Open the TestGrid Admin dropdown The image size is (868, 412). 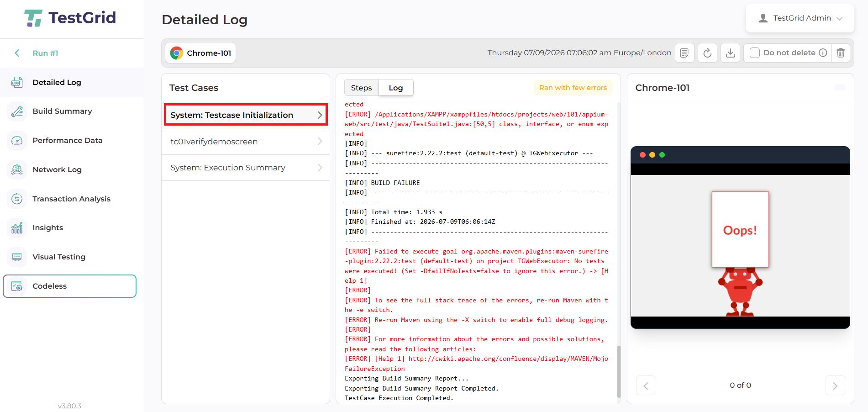pos(800,18)
